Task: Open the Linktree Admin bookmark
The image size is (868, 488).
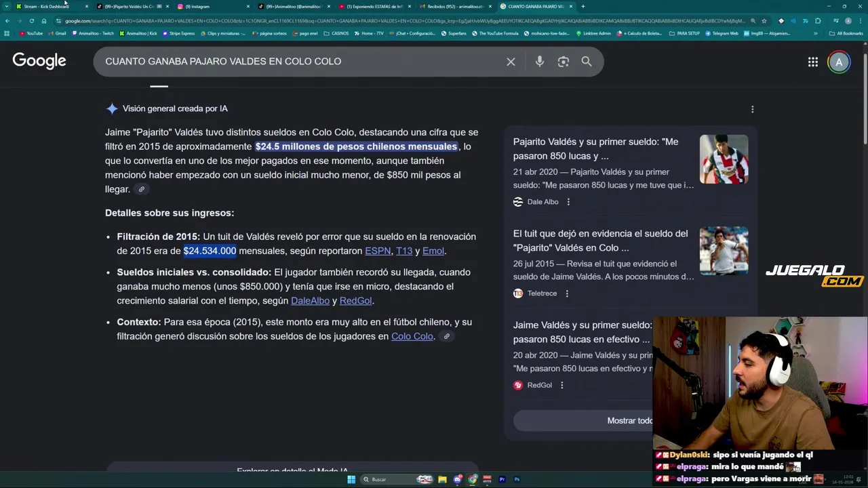Action: pos(593,33)
